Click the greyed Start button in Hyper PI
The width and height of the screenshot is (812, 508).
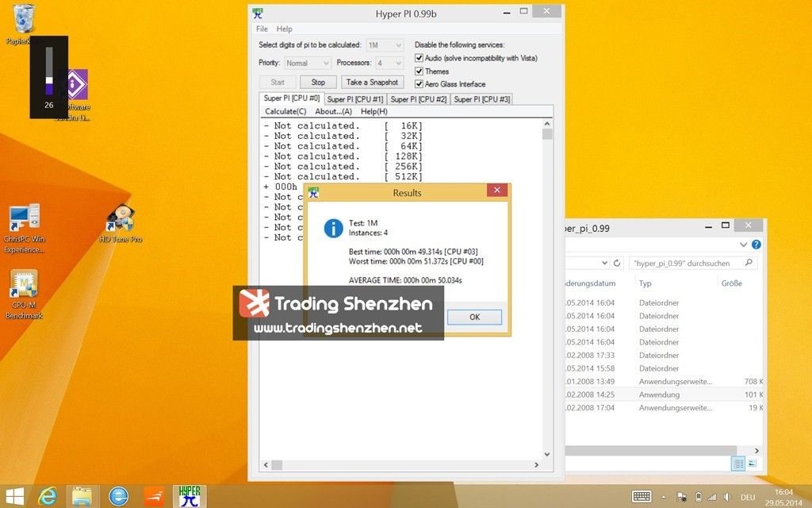tap(278, 83)
